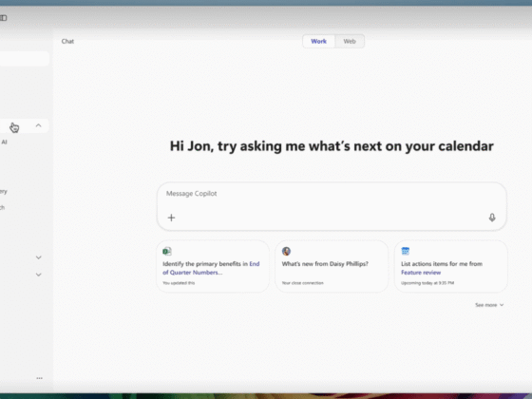The image size is (532, 399).
Task: Open the Feature review link
Action: click(421, 273)
